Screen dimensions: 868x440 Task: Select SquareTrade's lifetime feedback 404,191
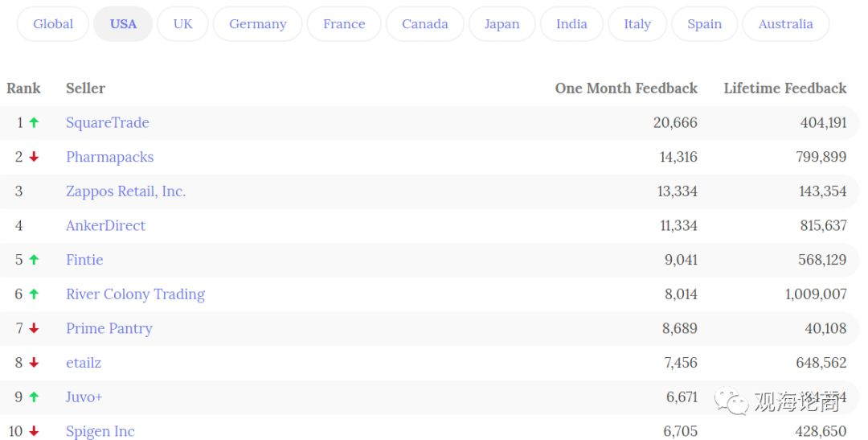pyautogui.click(x=823, y=122)
